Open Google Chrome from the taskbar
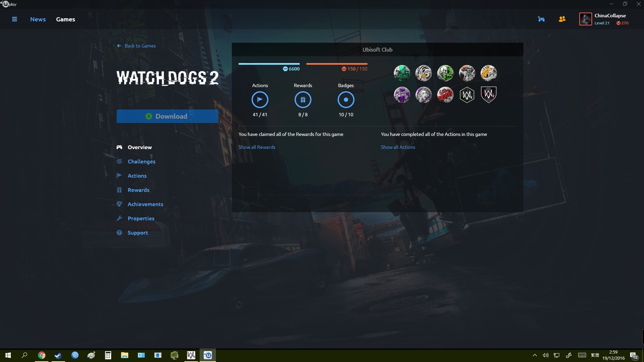This screenshot has width=644, height=362. [42, 355]
